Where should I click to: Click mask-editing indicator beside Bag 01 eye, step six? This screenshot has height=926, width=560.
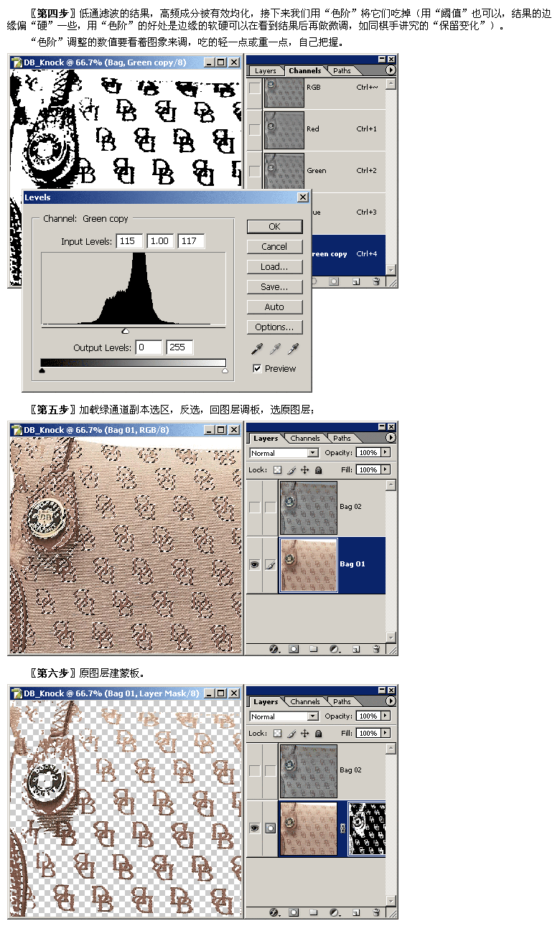(x=270, y=828)
